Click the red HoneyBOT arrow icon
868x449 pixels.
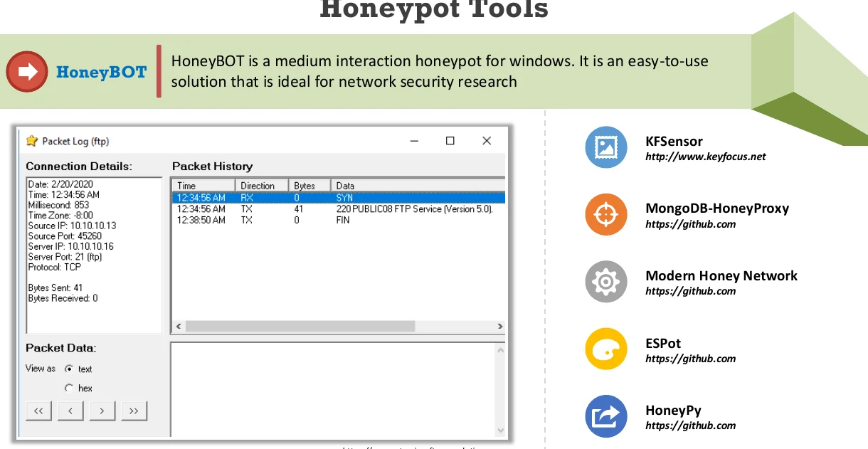point(27,72)
